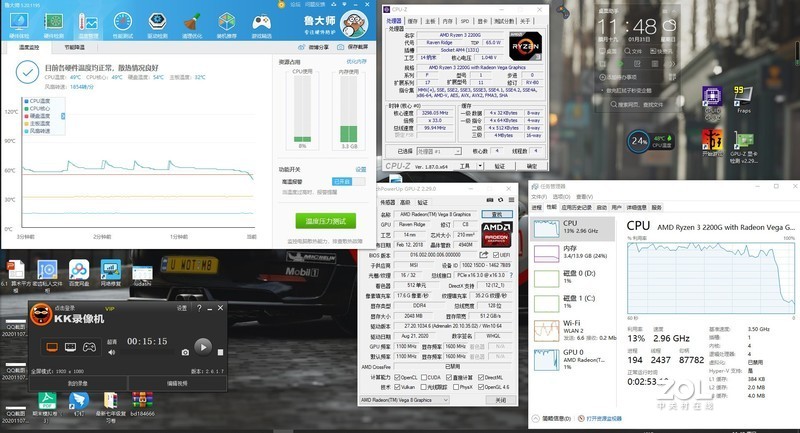This screenshot has width=800, height=433.
Task: Open game library gamepad icon in Lu Dashi
Action: pos(261,22)
